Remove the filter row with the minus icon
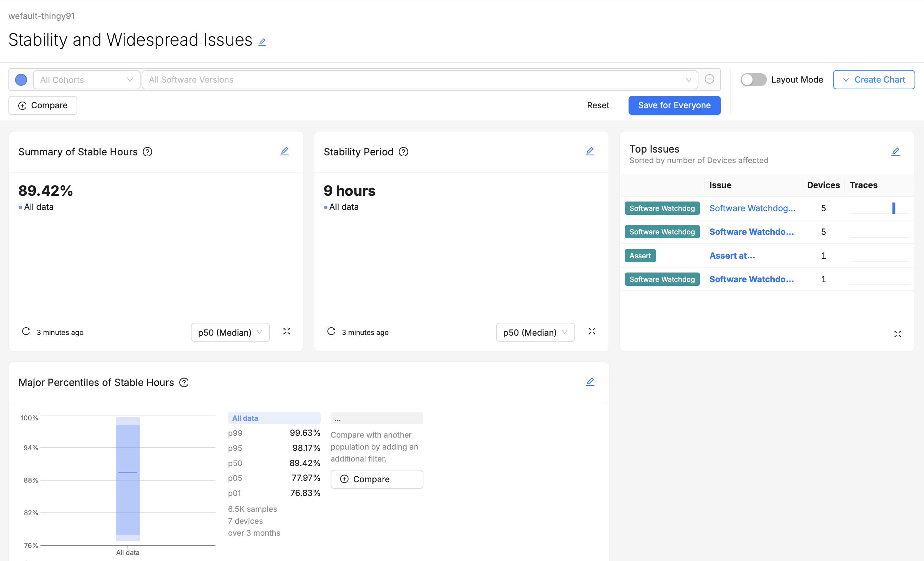 click(x=709, y=79)
